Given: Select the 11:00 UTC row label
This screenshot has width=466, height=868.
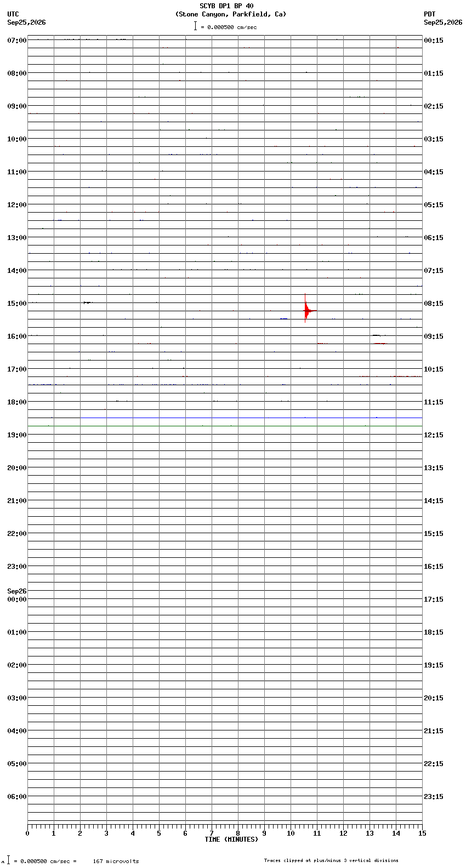Looking at the screenshot, I should pyautogui.click(x=17, y=172).
